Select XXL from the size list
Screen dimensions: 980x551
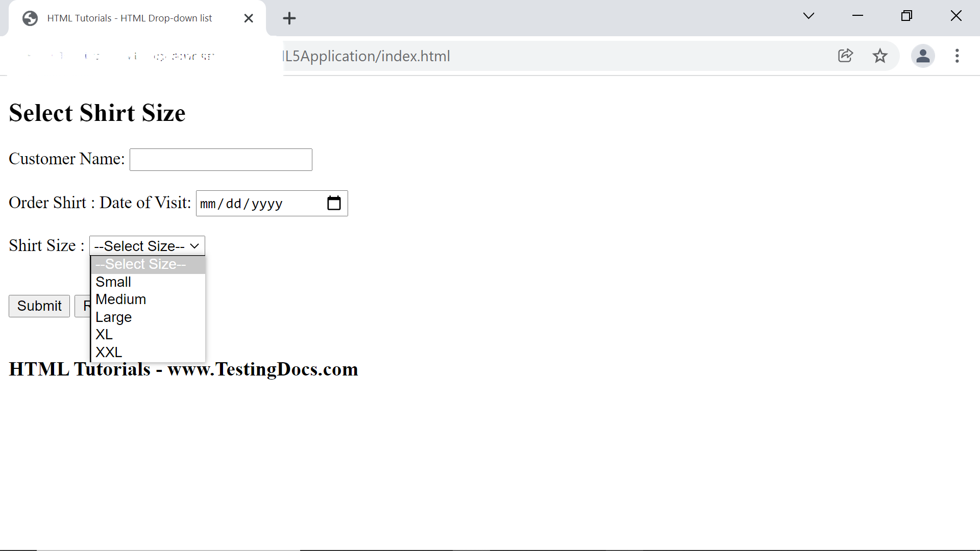pyautogui.click(x=148, y=353)
